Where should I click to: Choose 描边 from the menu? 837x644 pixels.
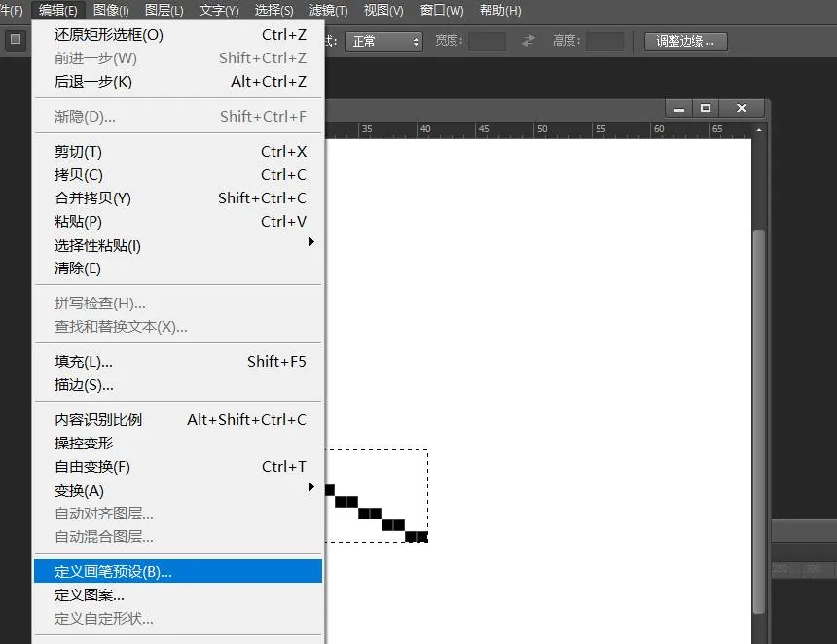click(x=178, y=385)
